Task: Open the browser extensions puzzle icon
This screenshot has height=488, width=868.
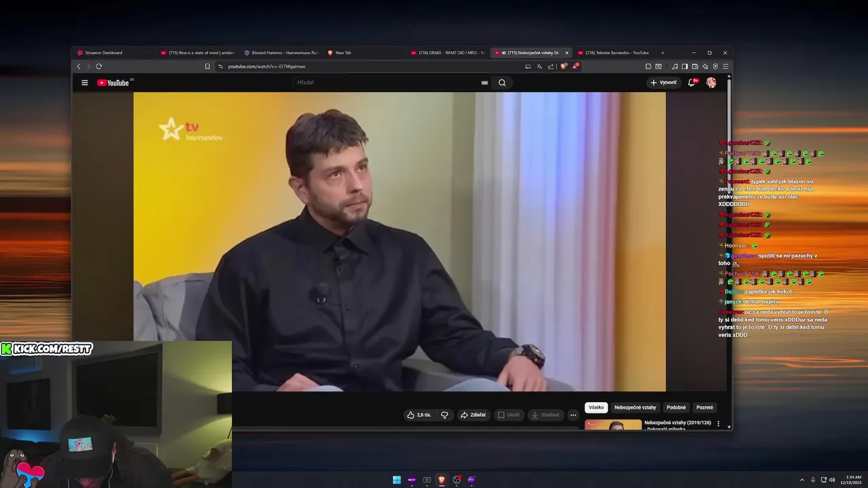Action: (648, 66)
